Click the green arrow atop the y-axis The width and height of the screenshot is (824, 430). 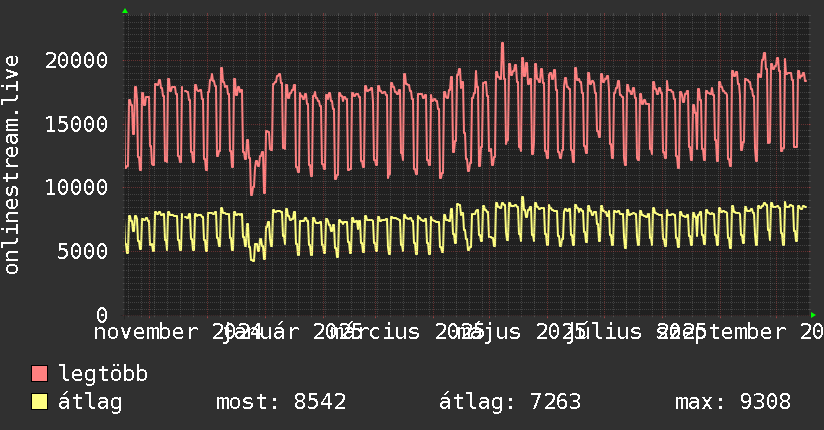click(125, 11)
